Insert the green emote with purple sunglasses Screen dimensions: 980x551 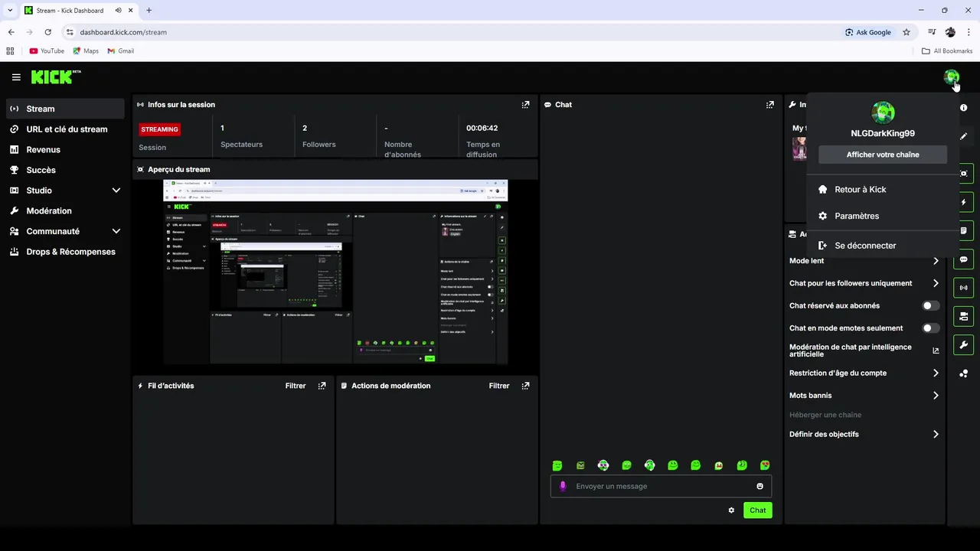click(603, 465)
